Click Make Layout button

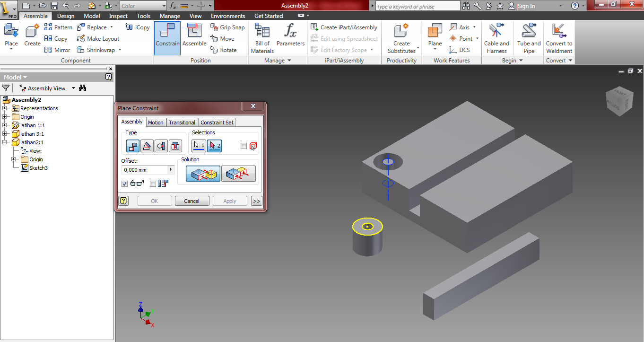98,39
